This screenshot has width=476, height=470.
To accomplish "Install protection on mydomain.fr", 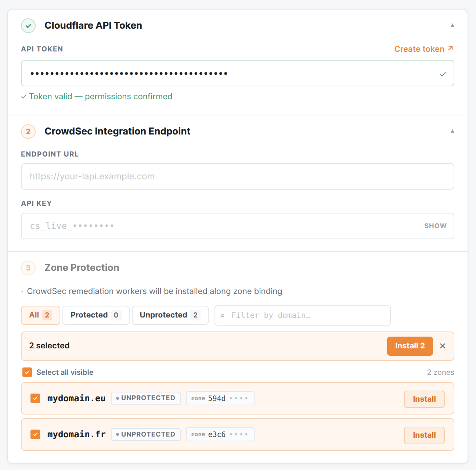I will click(x=424, y=435).
